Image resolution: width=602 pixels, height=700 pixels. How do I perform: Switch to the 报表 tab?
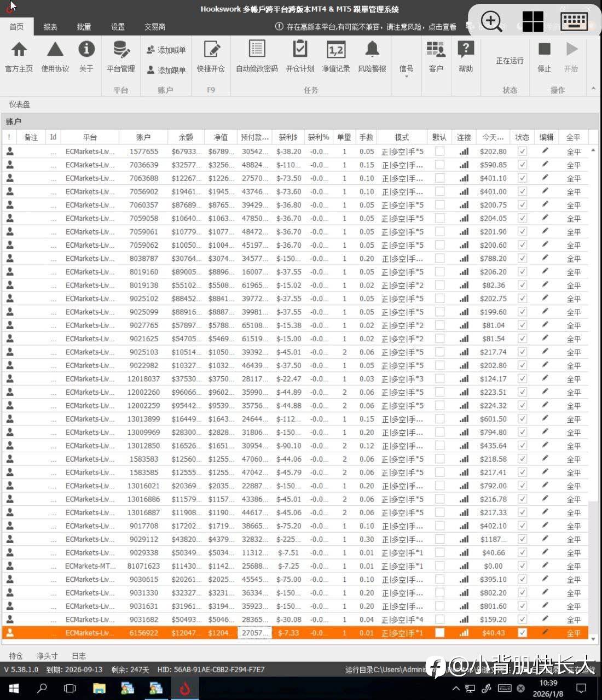(50, 26)
